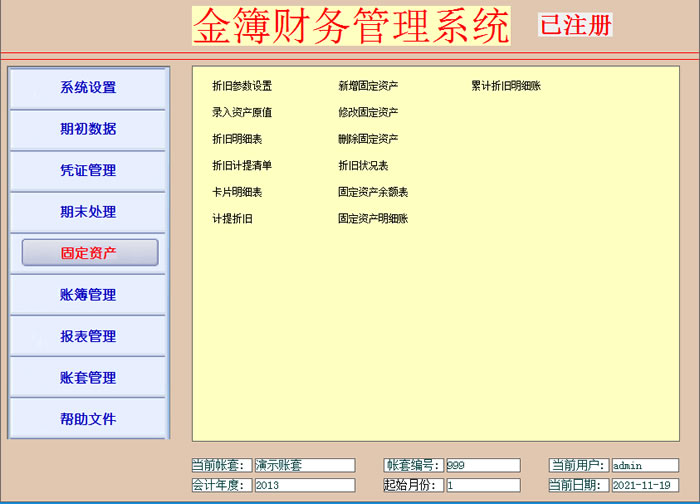Image resolution: width=700 pixels, height=504 pixels.
Task: View 累计折旧明细账
Action: 506,86
